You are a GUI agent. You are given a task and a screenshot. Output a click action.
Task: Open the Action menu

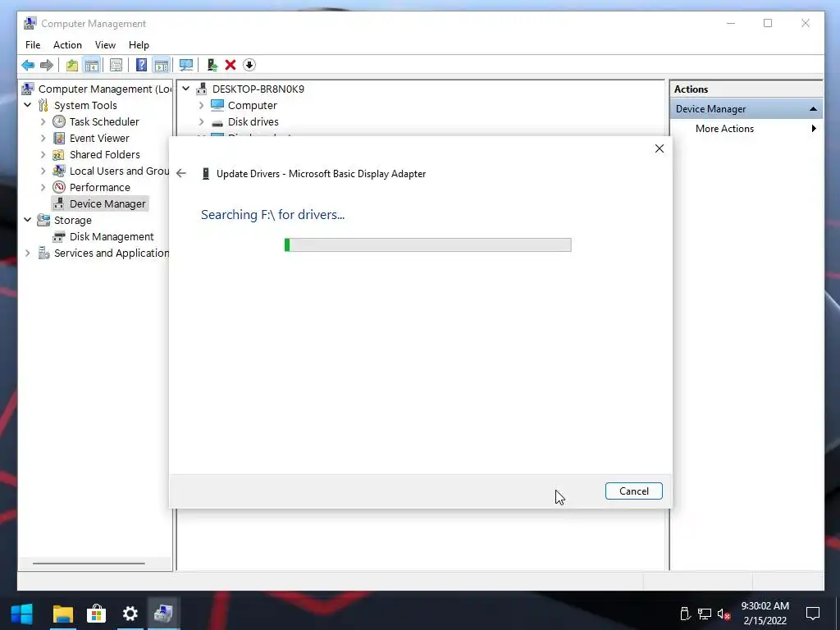tap(67, 45)
